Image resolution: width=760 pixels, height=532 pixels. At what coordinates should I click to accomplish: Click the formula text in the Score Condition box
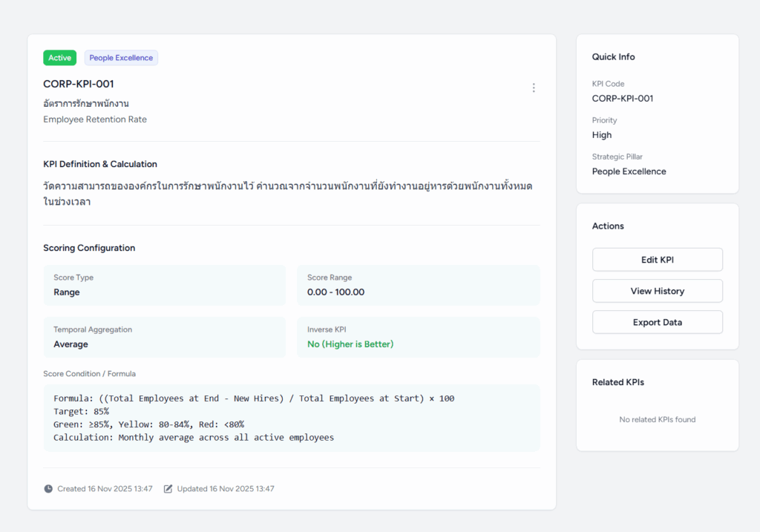[x=254, y=398]
